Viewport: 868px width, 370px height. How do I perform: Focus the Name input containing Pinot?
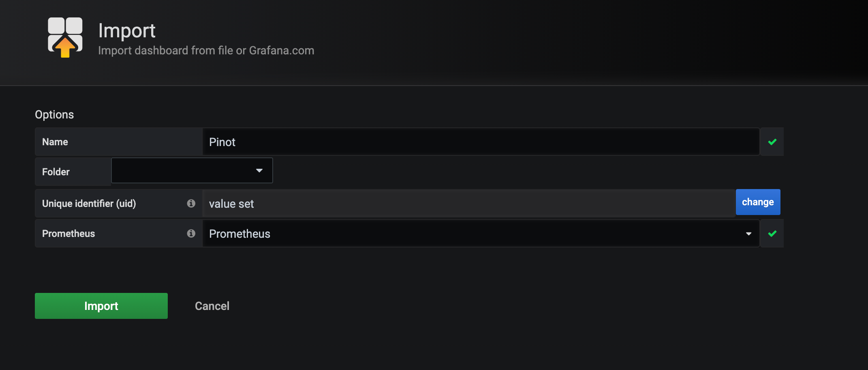pos(480,142)
